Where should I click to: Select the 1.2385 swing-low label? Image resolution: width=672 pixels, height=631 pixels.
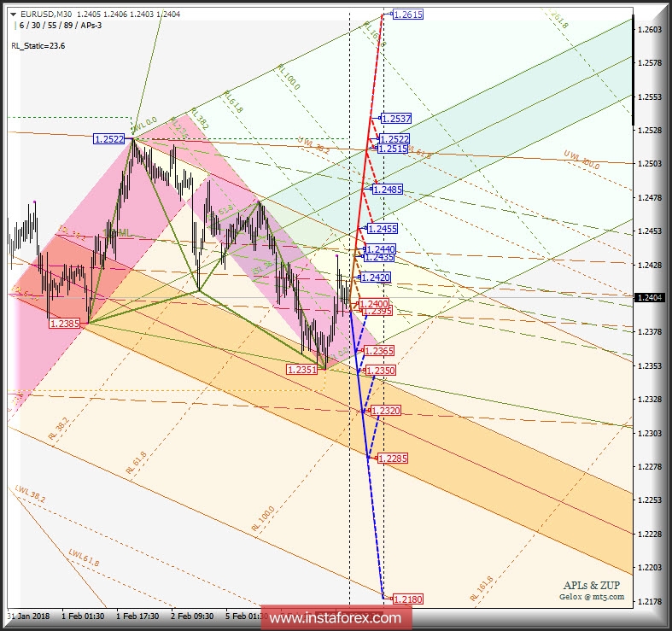(x=65, y=324)
